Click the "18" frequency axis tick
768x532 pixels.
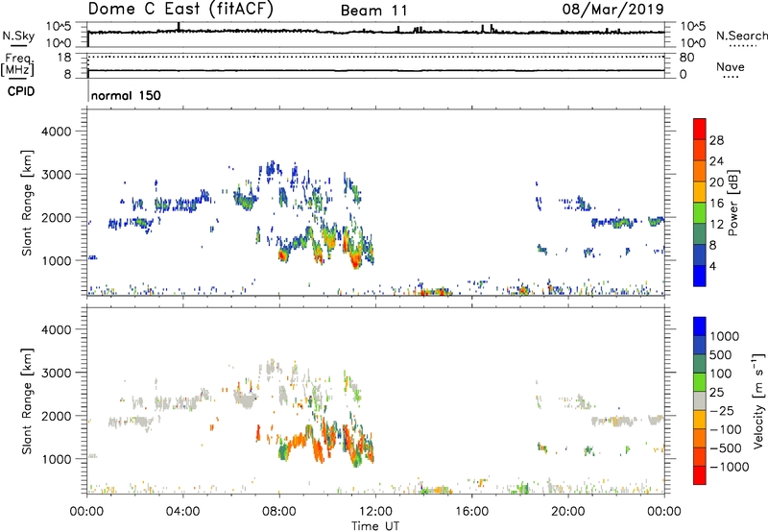64,58
